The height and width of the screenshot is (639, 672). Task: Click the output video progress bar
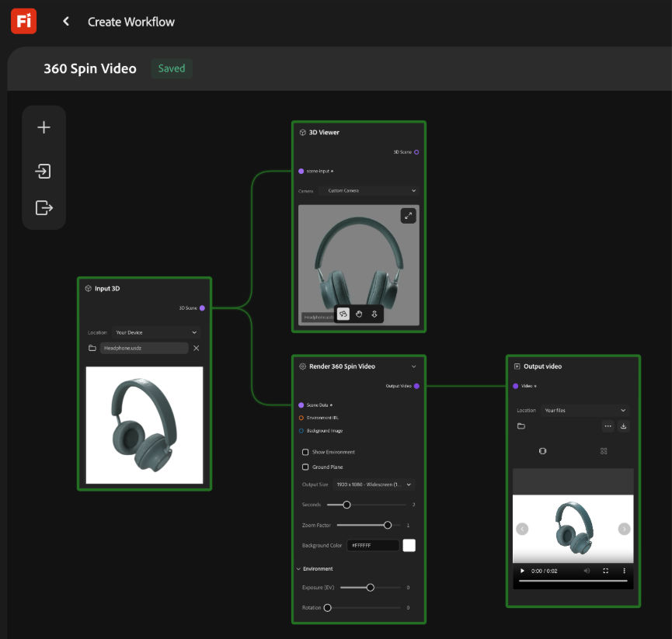point(573,581)
